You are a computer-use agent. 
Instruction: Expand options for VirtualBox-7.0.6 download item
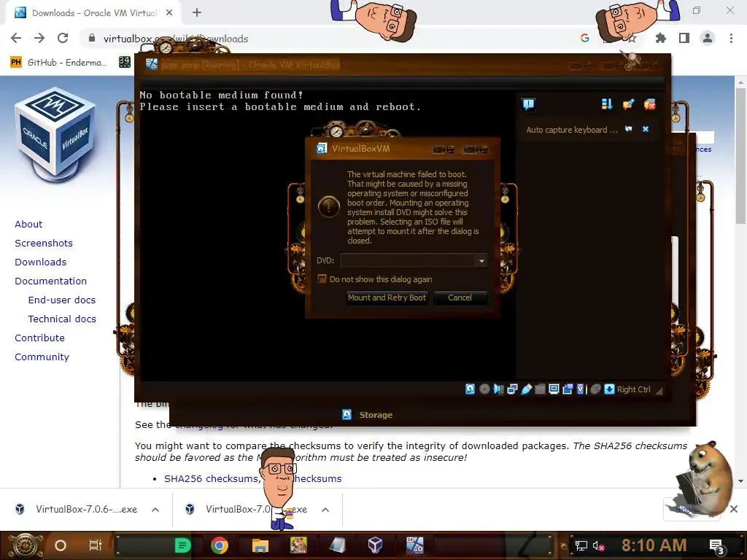click(155, 510)
